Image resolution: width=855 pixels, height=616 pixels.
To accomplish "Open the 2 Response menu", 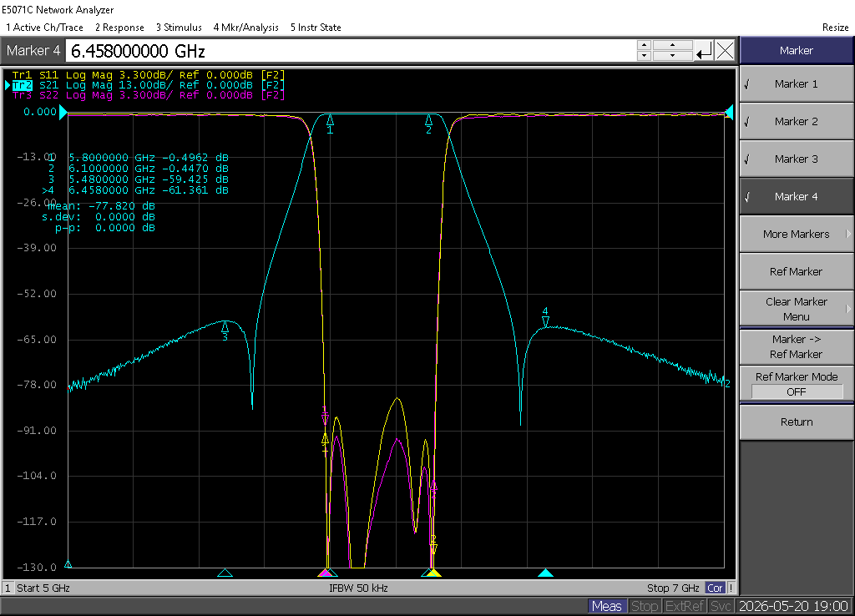I will (119, 28).
